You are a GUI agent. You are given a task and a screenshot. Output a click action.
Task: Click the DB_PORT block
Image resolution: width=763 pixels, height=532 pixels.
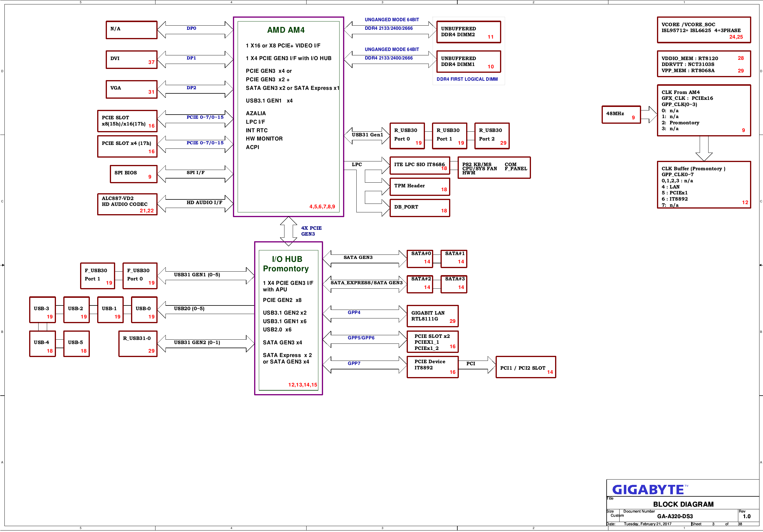coord(420,208)
